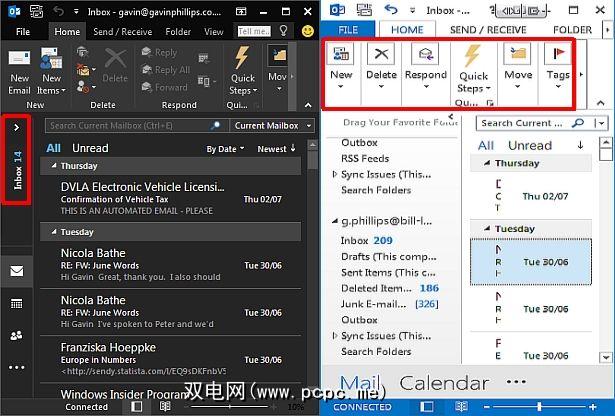The width and height of the screenshot is (615, 416).
Task: Open Mail envelope in dark navigation bar
Action: tap(16, 271)
